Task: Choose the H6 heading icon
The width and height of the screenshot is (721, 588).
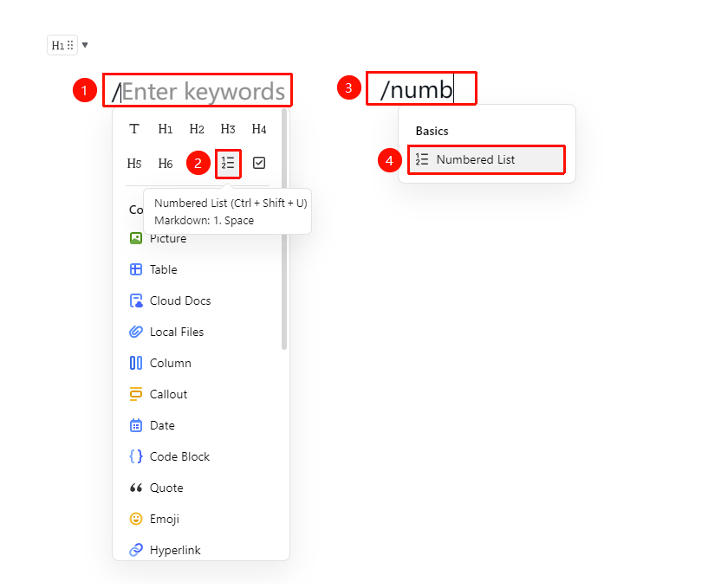Action: coord(166,163)
